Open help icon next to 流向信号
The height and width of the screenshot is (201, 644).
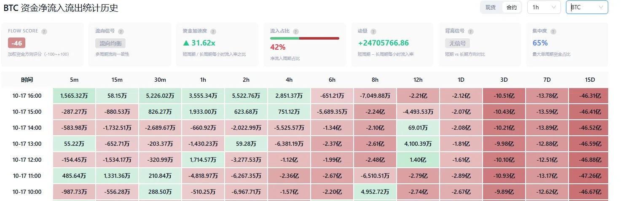(x=121, y=32)
